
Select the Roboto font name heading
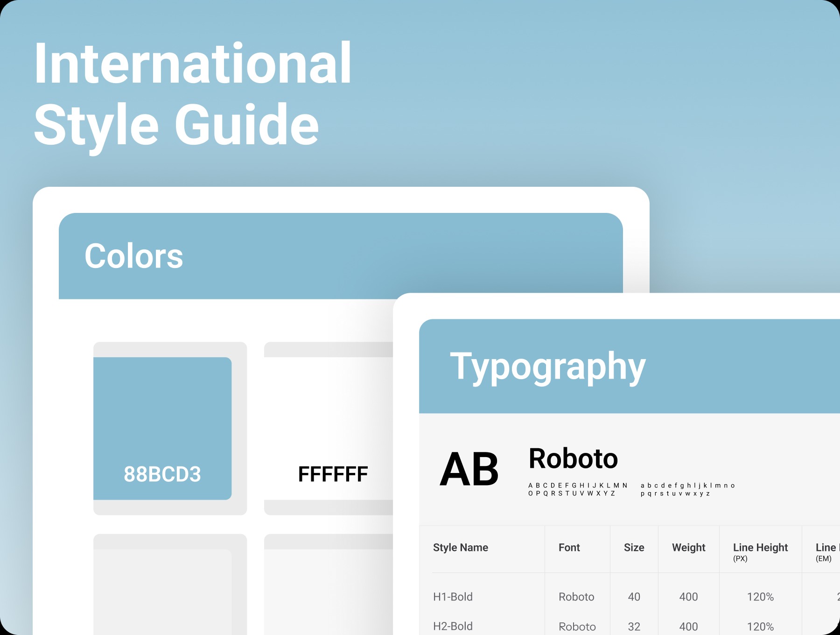click(x=573, y=459)
